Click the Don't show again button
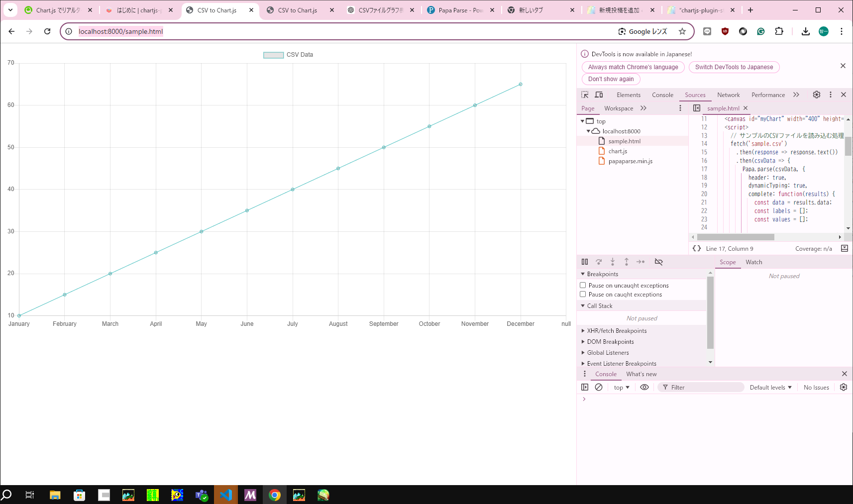Image resolution: width=853 pixels, height=504 pixels. click(x=611, y=79)
